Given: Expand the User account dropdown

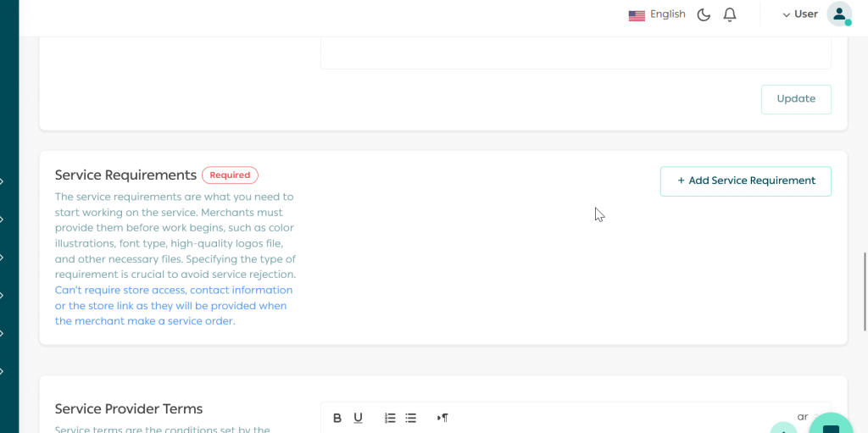Looking at the screenshot, I should pos(799,14).
